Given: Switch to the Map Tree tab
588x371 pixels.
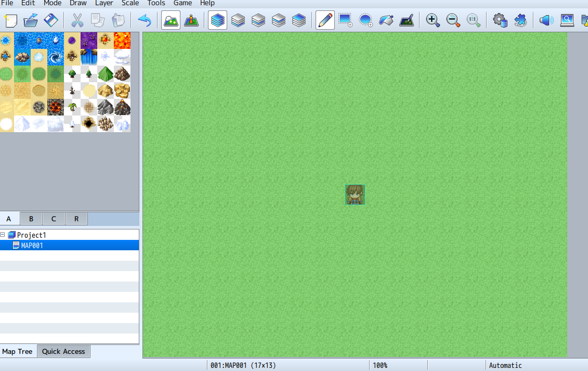Looking at the screenshot, I should click(18, 351).
